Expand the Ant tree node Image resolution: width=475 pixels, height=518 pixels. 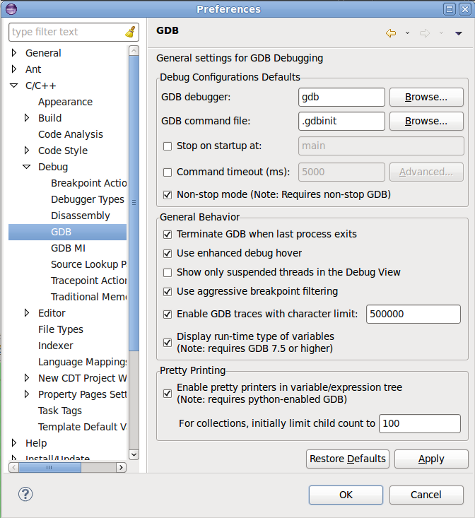14,69
